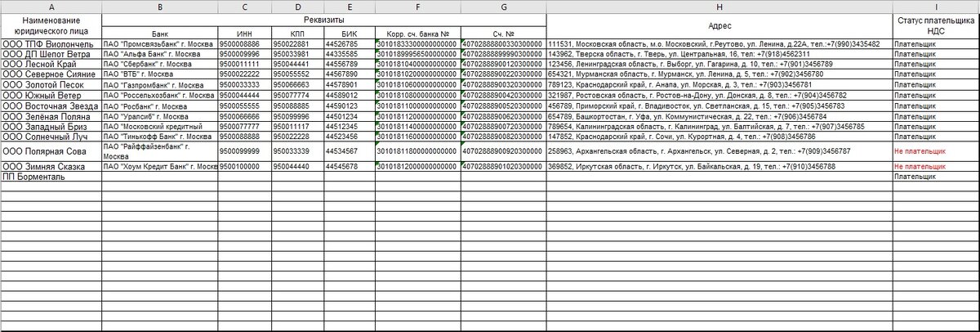Click account cell 40702888900520300000
Viewport: 980px width, 332px height.
(x=503, y=105)
